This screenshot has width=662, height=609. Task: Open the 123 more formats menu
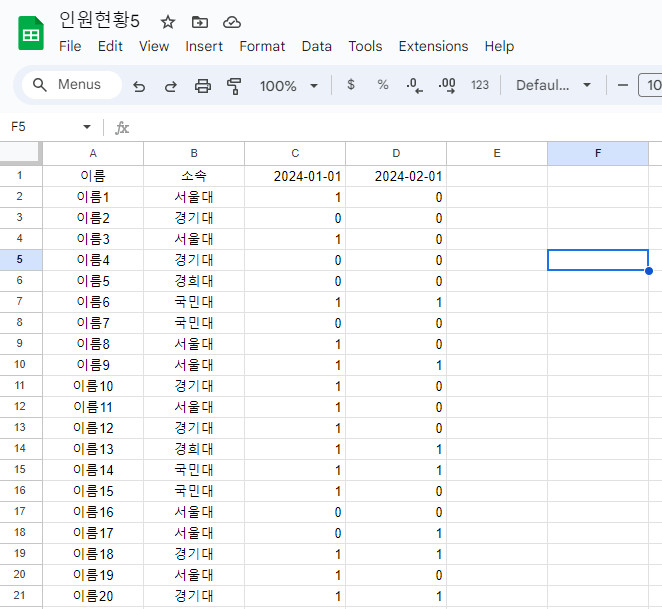[x=480, y=85]
